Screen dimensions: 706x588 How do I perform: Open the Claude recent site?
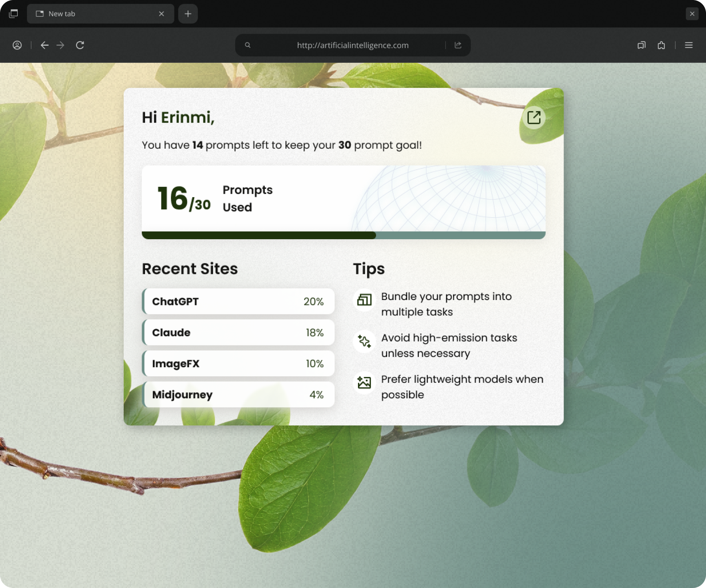coord(238,332)
